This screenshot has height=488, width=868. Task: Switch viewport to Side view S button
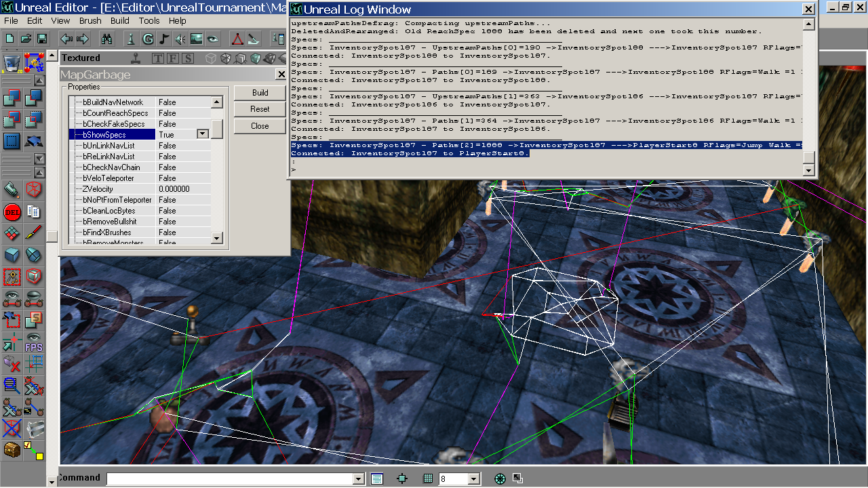(188, 58)
